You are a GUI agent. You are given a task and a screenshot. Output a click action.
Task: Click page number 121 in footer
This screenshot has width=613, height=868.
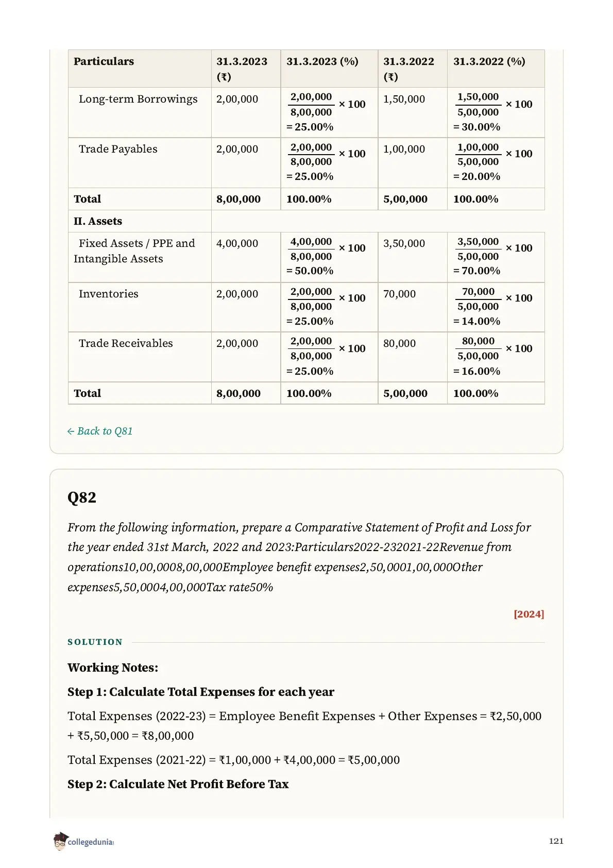pos(556,841)
